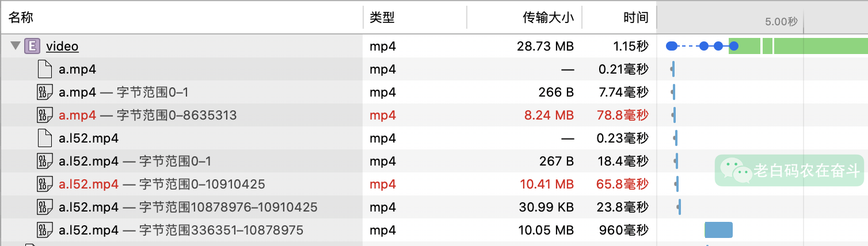Click the document icon beside a.l52.mp4
The image size is (868, 246).
point(45,139)
